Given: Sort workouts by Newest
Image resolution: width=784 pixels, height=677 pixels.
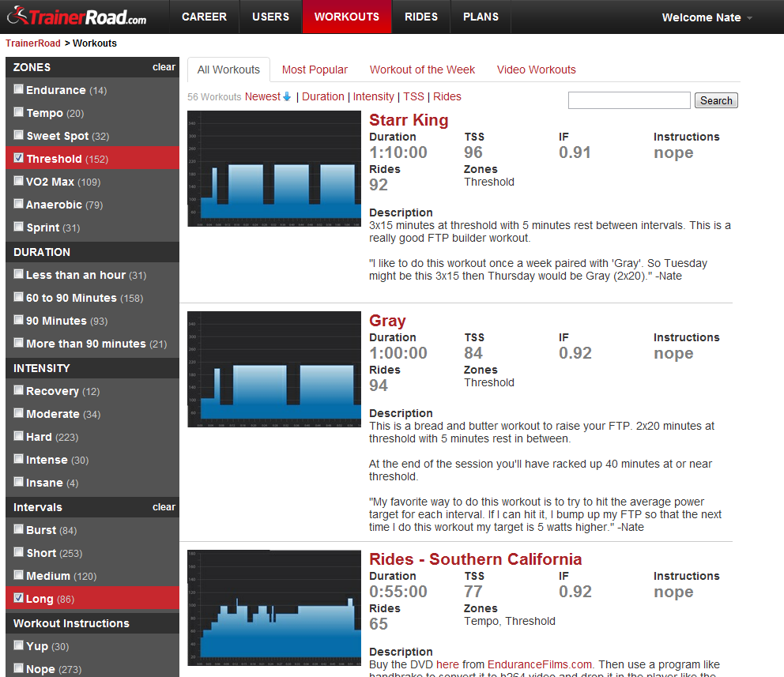Looking at the screenshot, I should pyautogui.click(x=262, y=96).
